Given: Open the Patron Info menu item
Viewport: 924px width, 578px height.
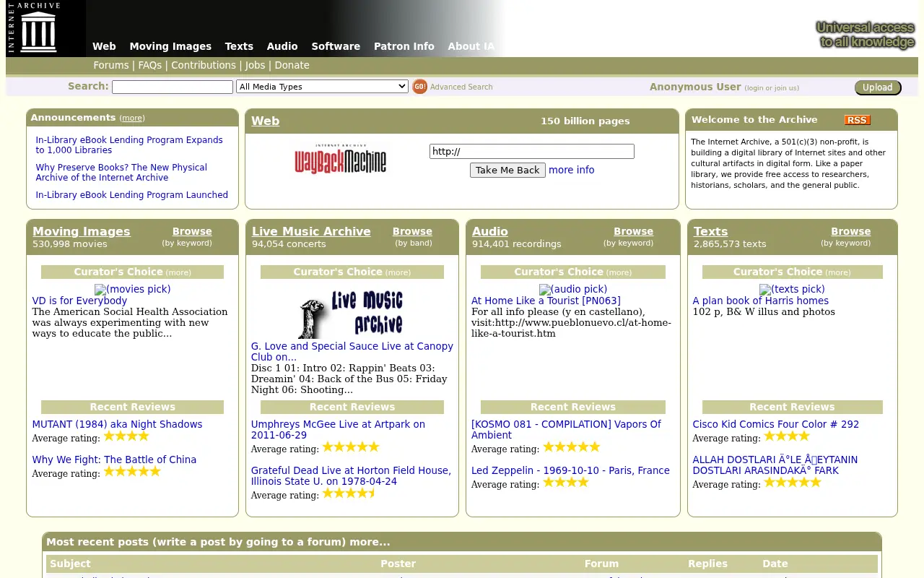Looking at the screenshot, I should coord(404,46).
